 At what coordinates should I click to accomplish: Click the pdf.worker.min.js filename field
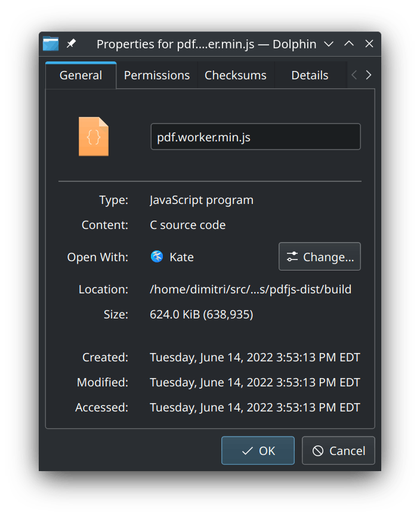point(255,137)
